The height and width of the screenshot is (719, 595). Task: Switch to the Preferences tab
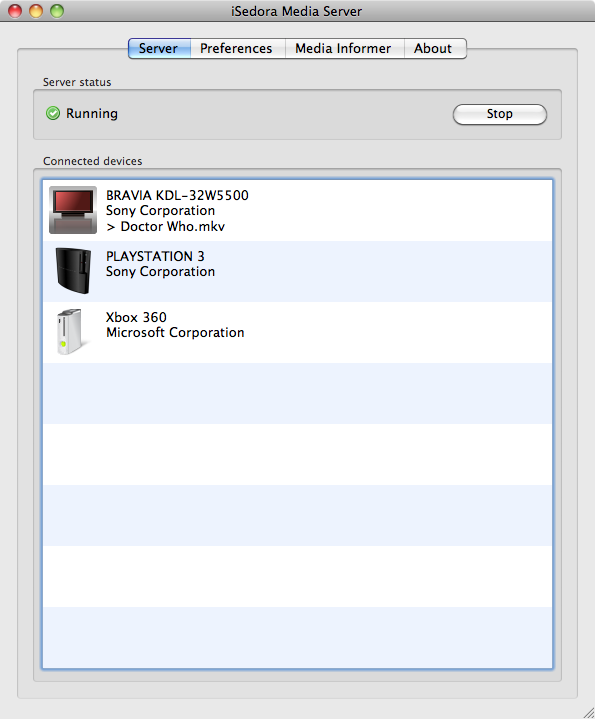tap(237, 49)
